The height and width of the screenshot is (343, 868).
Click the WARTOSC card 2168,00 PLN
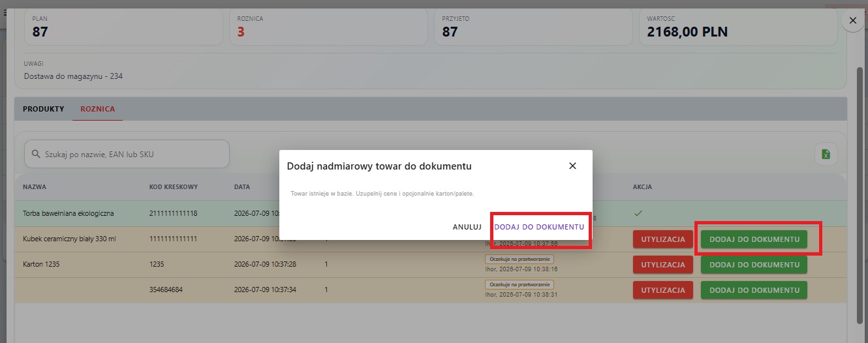738,27
